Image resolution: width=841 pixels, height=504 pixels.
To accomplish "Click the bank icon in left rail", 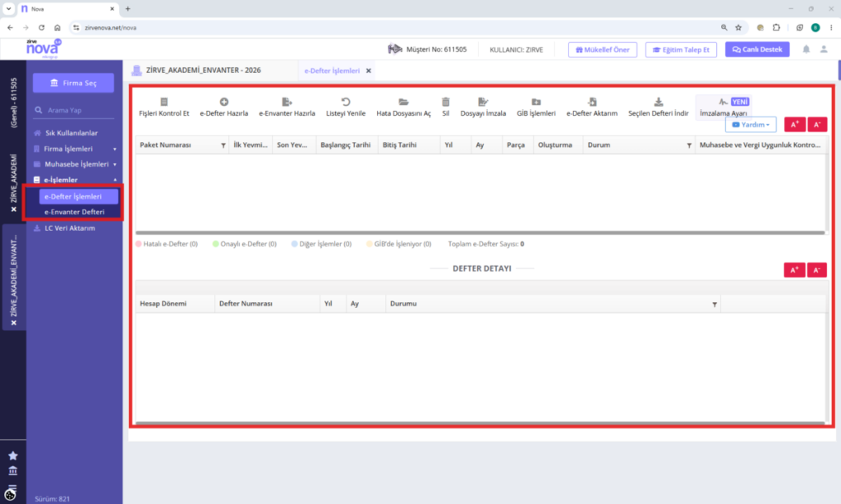I will coord(13,471).
